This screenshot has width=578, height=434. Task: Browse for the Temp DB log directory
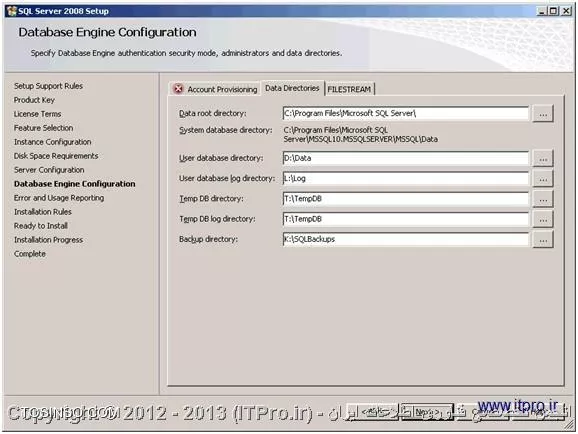[x=543, y=219]
